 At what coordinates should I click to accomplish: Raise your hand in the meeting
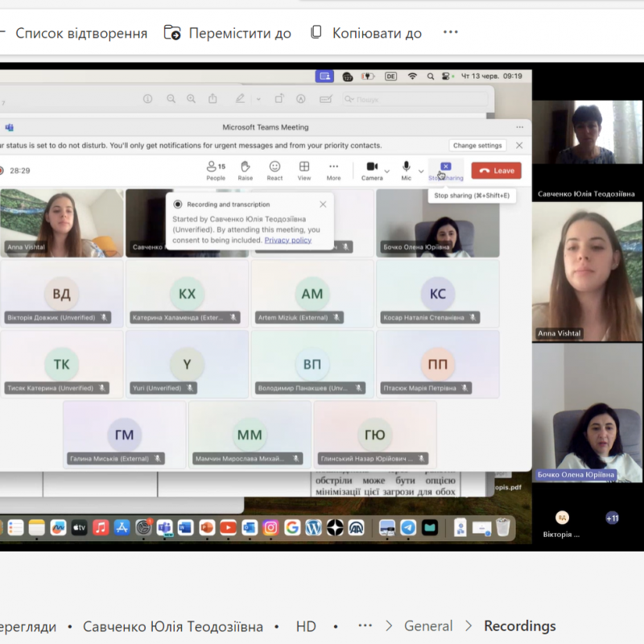click(246, 171)
